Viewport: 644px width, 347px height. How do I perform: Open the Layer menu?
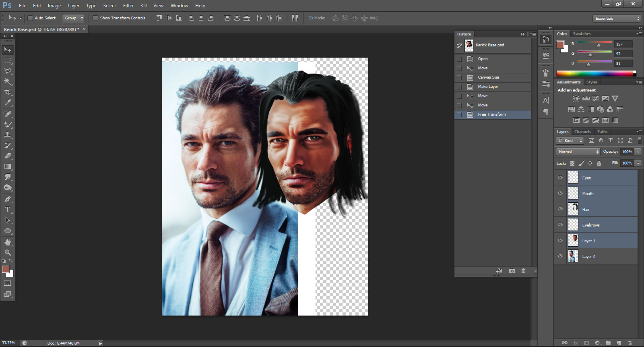(x=74, y=6)
